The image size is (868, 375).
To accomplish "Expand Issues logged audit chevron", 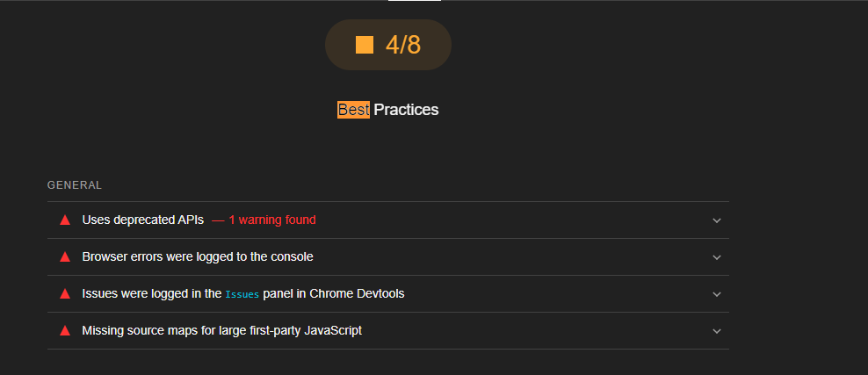I will [717, 294].
